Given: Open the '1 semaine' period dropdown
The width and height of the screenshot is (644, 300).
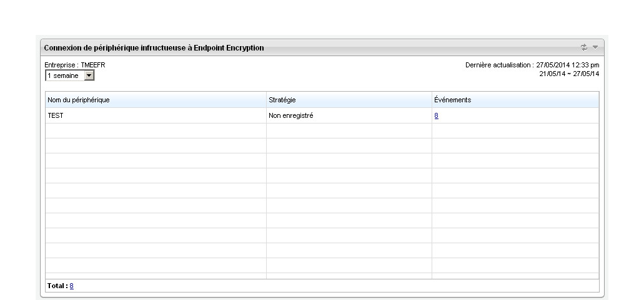Looking at the screenshot, I should coord(88,75).
